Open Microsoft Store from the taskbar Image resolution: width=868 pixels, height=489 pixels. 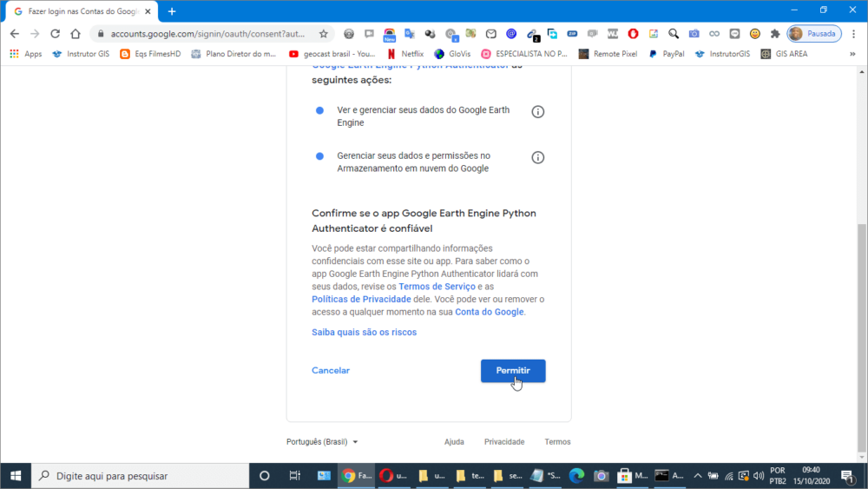632,476
